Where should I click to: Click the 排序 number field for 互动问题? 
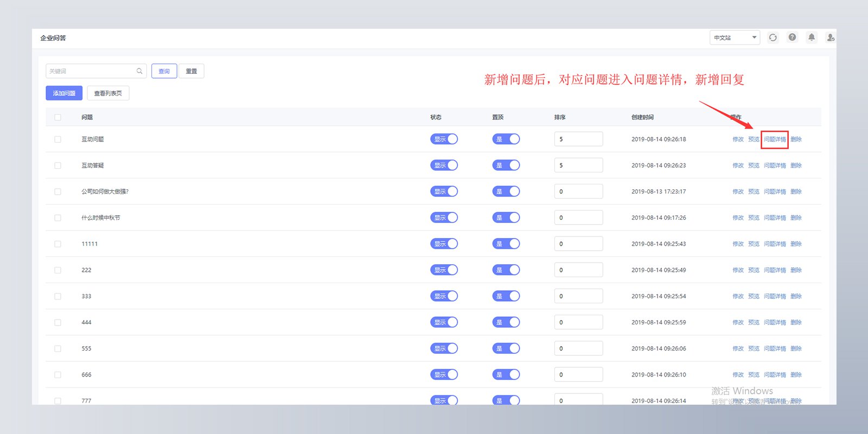click(x=578, y=139)
